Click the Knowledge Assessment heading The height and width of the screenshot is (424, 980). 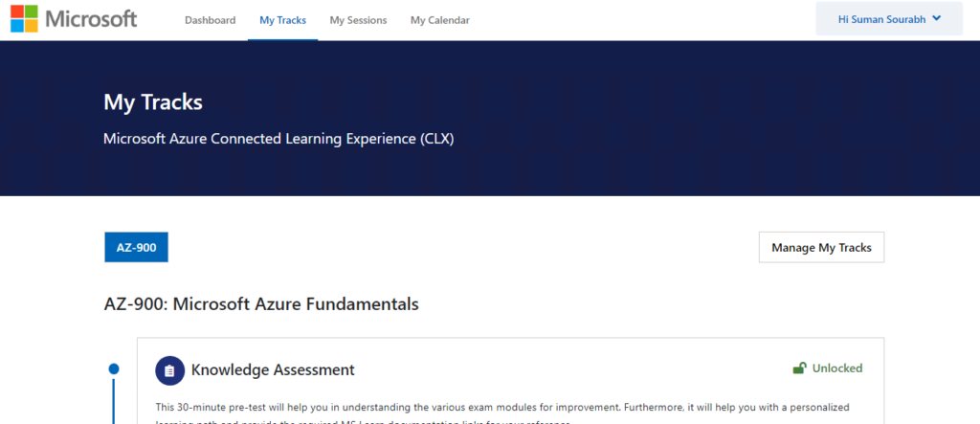(x=273, y=369)
